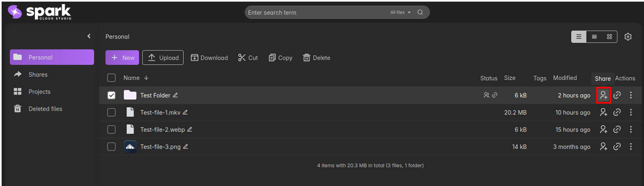Open settings gear in top right

click(x=628, y=37)
